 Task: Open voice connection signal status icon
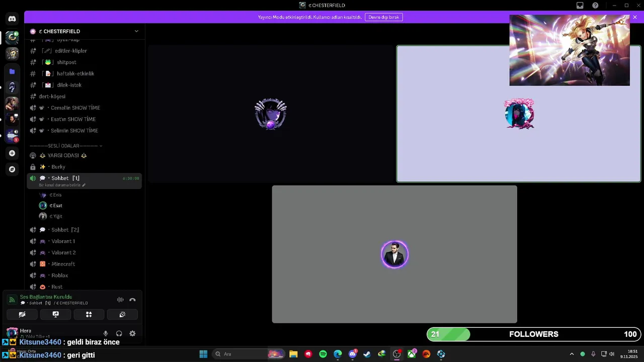tap(12, 300)
